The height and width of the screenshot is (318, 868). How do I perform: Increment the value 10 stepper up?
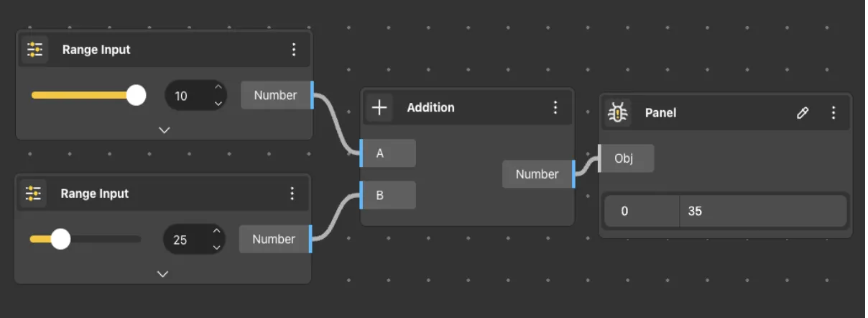pos(218,88)
